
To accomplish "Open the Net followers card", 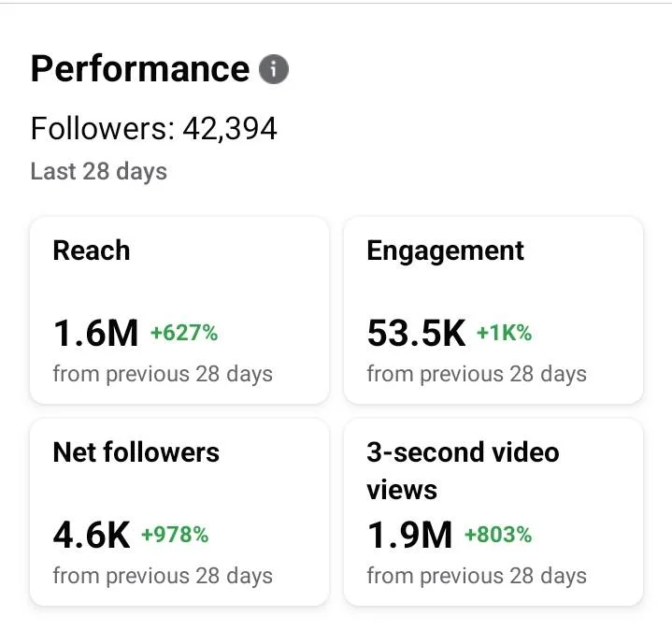I will click(179, 512).
